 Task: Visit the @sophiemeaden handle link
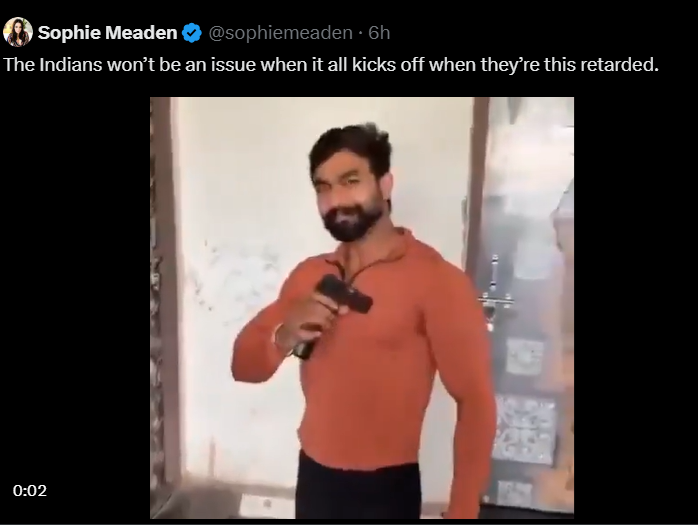point(280,33)
